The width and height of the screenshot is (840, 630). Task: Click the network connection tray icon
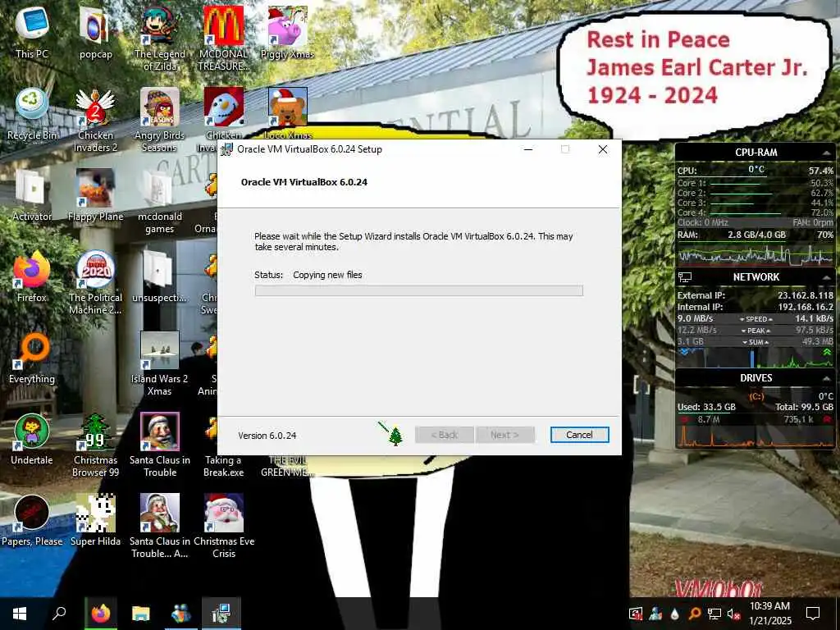pos(714,614)
